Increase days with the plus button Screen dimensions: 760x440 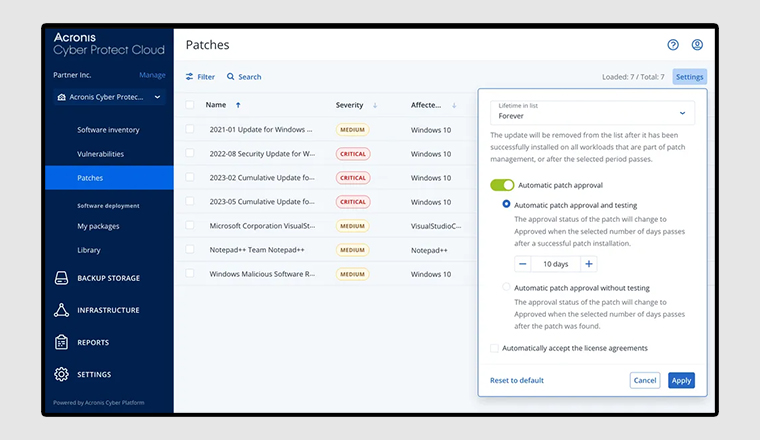pos(588,264)
